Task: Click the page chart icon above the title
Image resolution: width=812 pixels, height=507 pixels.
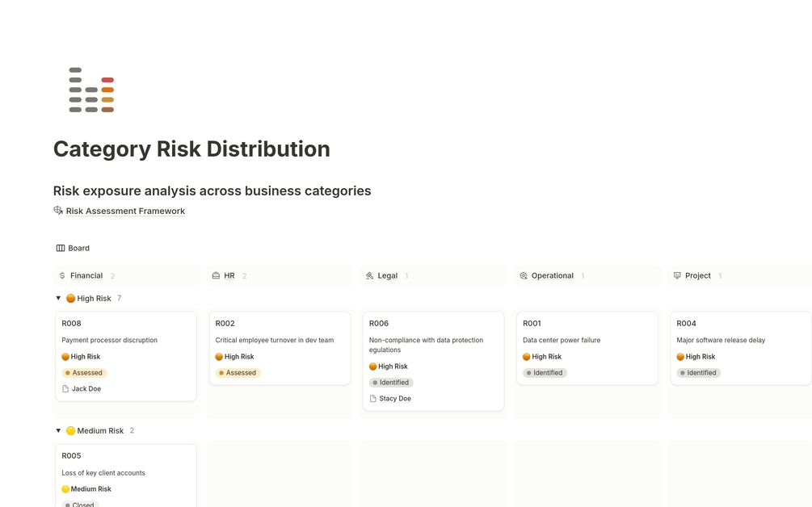Action: click(x=90, y=90)
